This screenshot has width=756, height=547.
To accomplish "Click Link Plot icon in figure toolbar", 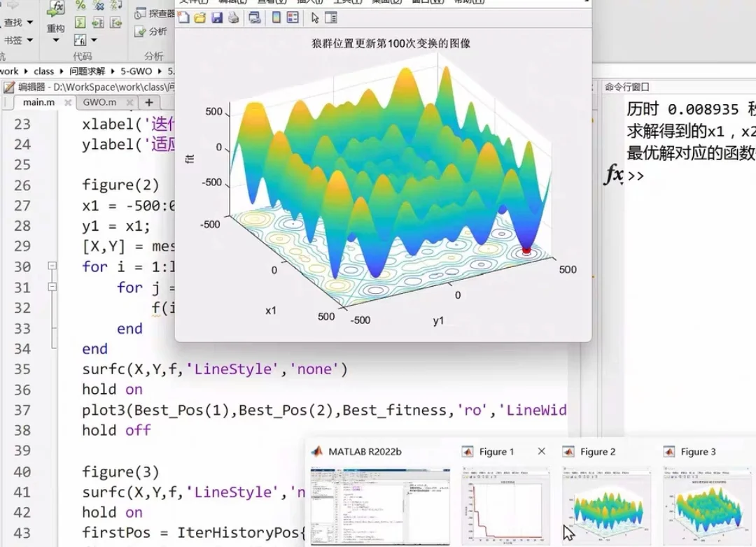I will click(255, 18).
